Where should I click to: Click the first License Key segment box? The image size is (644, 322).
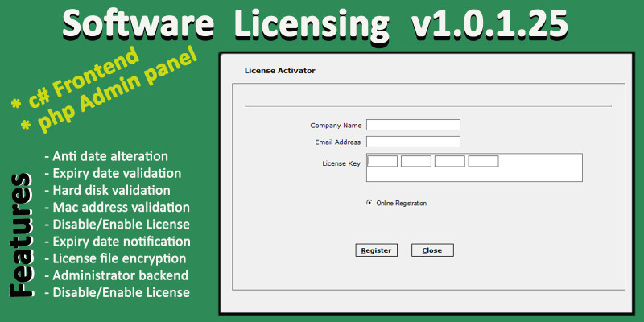click(383, 161)
